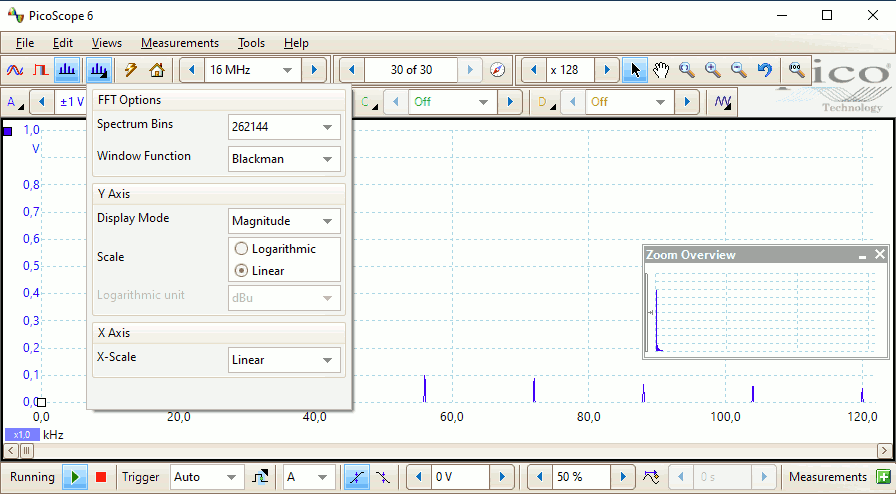Viewport: 896px width, 494px height.
Task: Expand the Window Function dropdown
Action: pyautogui.click(x=284, y=159)
